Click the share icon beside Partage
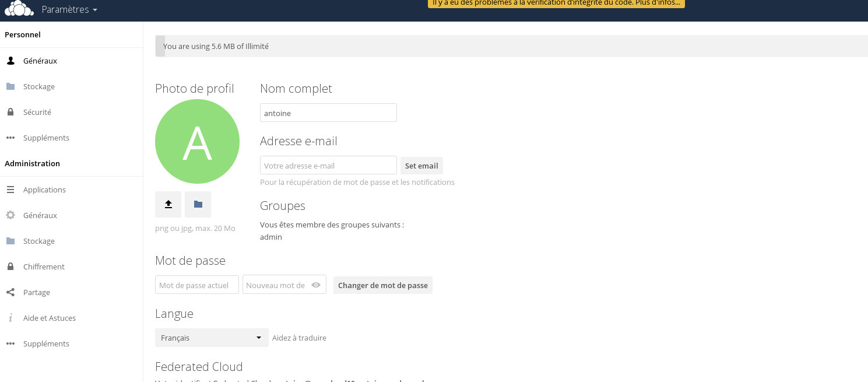Viewport: 868px width, 382px height. pyautogui.click(x=10, y=292)
